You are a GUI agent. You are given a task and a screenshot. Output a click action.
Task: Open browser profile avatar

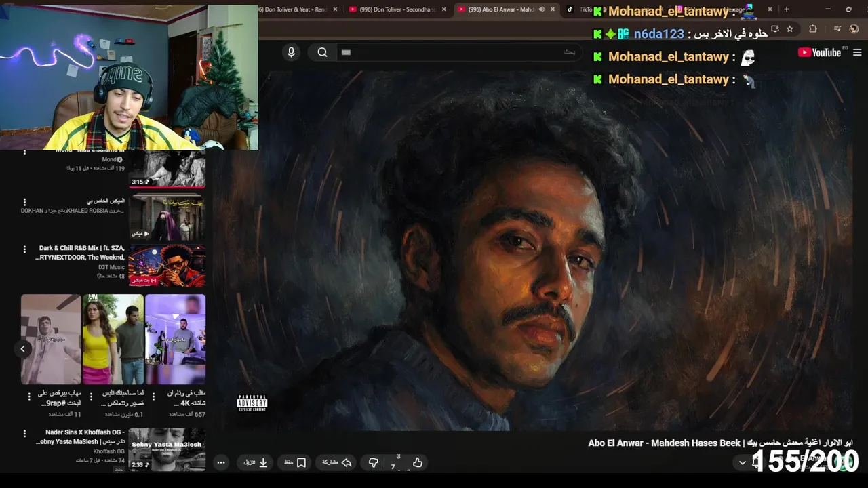[854, 29]
